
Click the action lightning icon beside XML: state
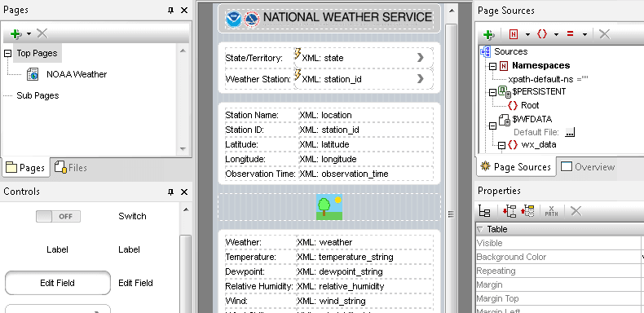coord(298,54)
